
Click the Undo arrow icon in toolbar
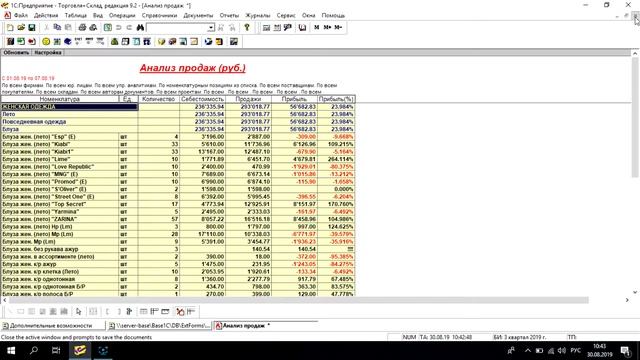118,27
